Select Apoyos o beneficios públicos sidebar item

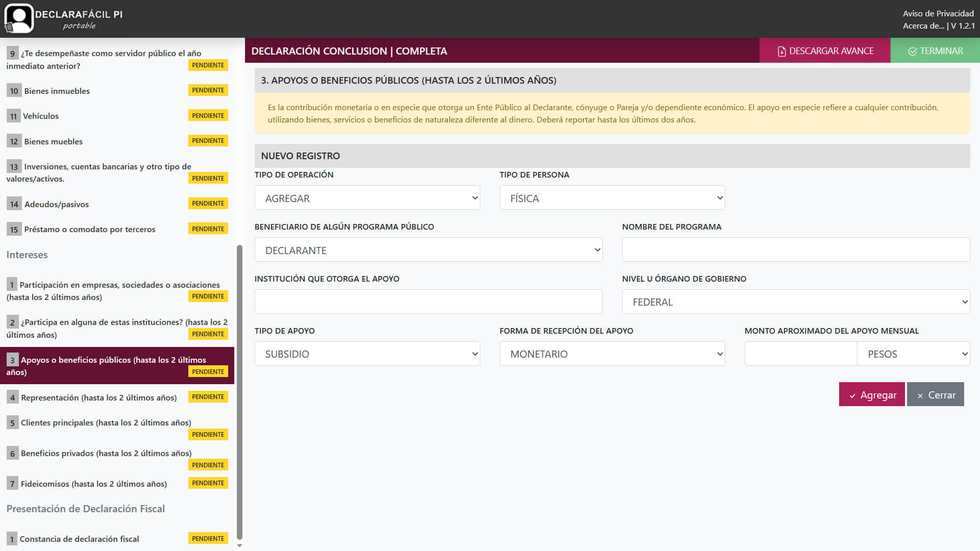click(117, 366)
